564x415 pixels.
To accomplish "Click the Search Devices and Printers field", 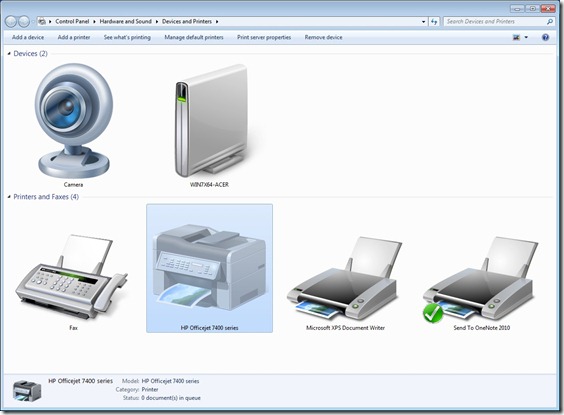I will (x=498, y=22).
